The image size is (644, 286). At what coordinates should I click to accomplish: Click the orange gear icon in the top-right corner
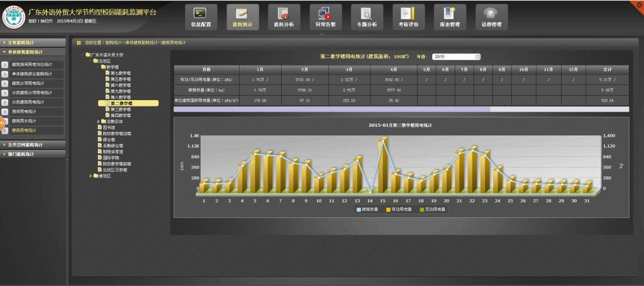pos(638,4)
